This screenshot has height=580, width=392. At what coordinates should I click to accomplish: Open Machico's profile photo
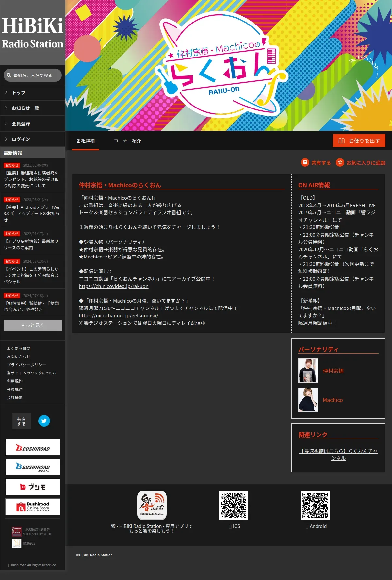coord(308,400)
